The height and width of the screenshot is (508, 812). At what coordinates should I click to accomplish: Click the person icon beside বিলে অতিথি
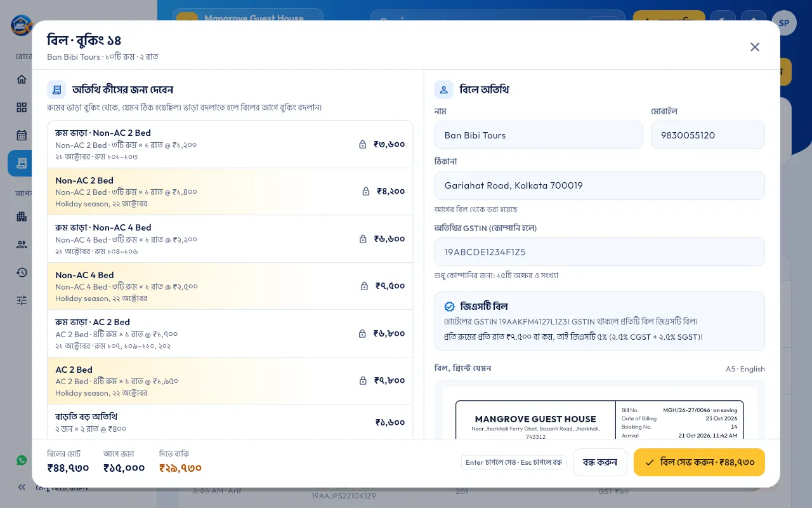click(443, 90)
